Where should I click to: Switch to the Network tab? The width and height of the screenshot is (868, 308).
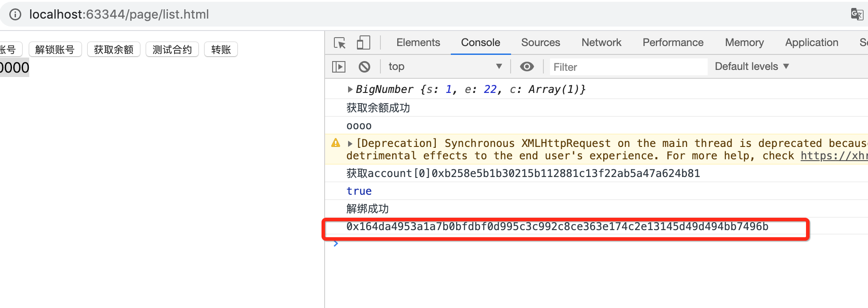click(601, 42)
